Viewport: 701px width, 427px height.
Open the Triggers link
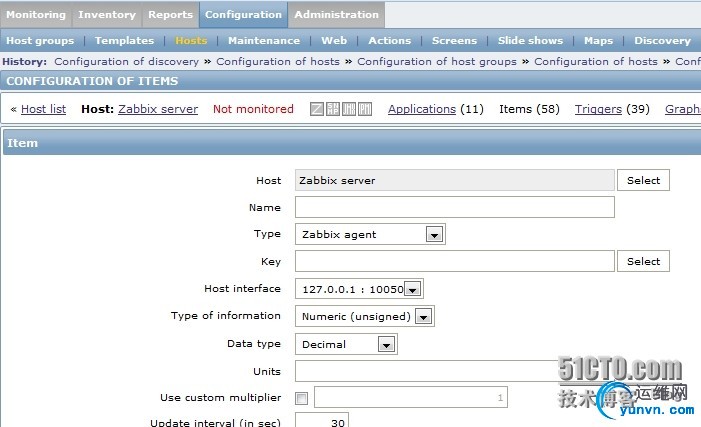pos(598,109)
